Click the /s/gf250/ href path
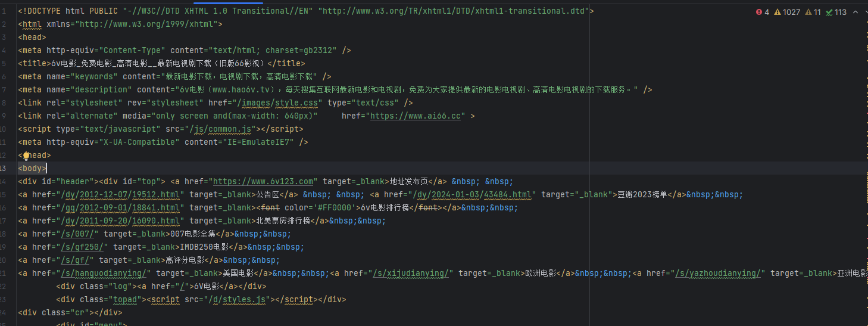Screen dimensions: 868x326 [x=82, y=247]
